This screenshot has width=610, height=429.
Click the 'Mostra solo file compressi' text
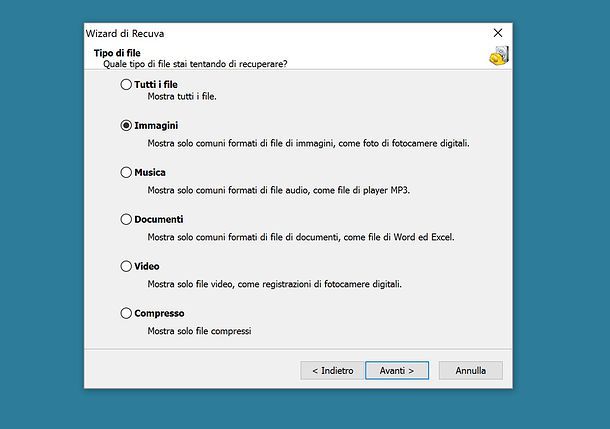tap(199, 331)
